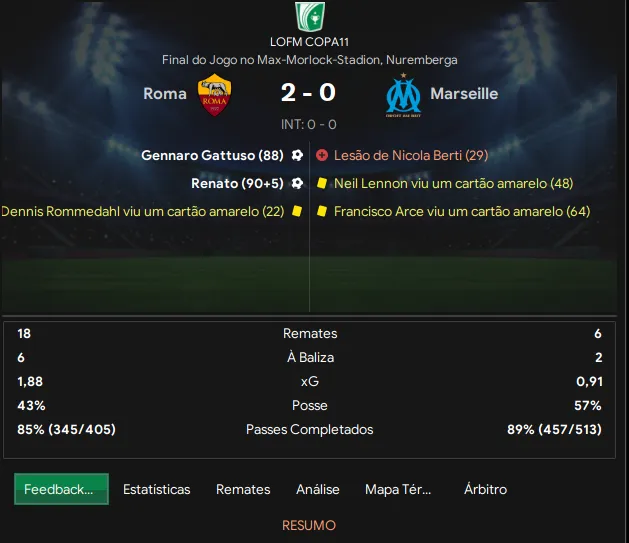Click the goal ball icon beside Renato
Image resolution: width=629 pixels, height=543 pixels.
(x=297, y=184)
